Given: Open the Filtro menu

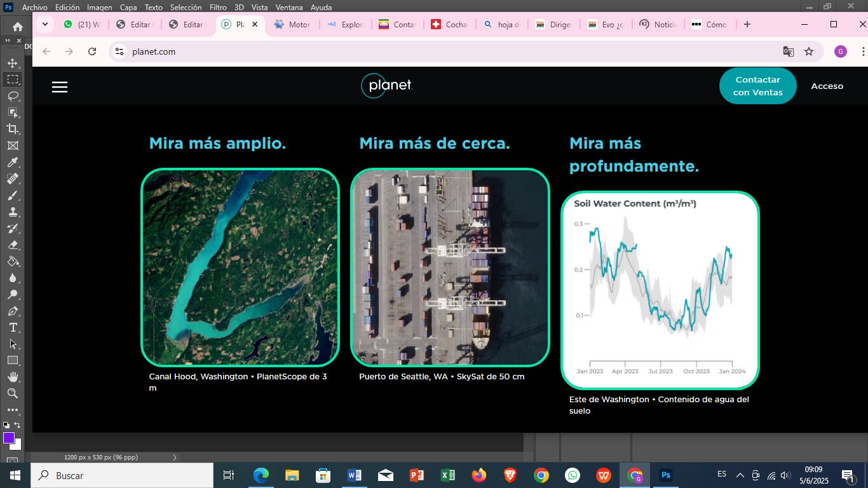Looking at the screenshot, I should coord(218,7).
